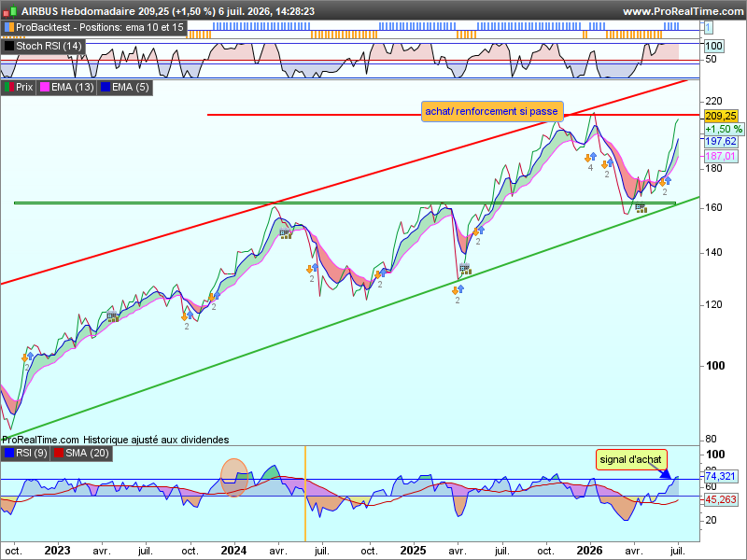Click the 187,01 EMA value tag

pos(721,156)
